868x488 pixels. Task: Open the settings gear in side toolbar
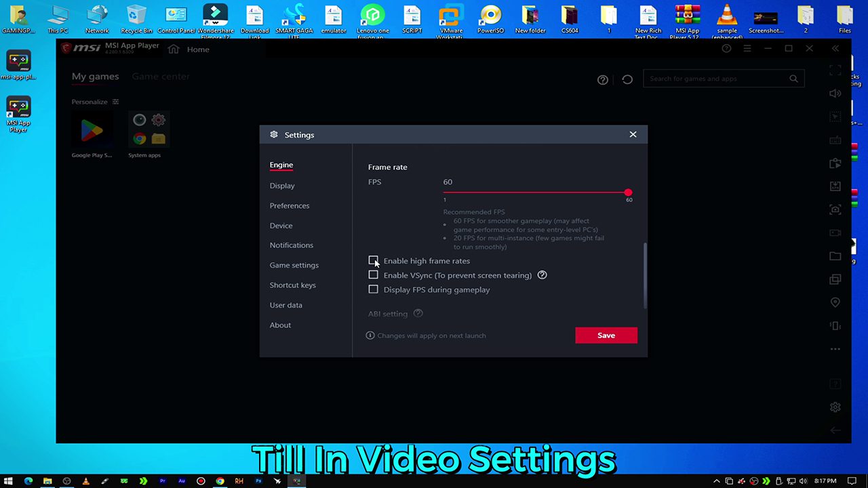[x=835, y=407]
